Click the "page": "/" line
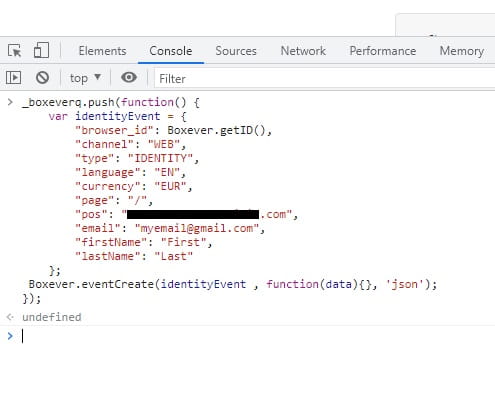The image size is (495, 399). pyautogui.click(x=114, y=200)
